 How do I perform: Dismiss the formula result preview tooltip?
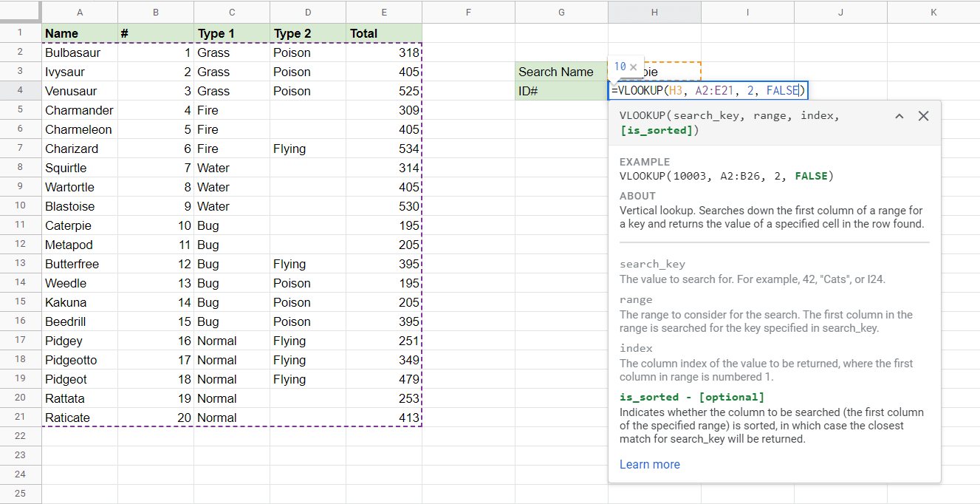pos(634,67)
